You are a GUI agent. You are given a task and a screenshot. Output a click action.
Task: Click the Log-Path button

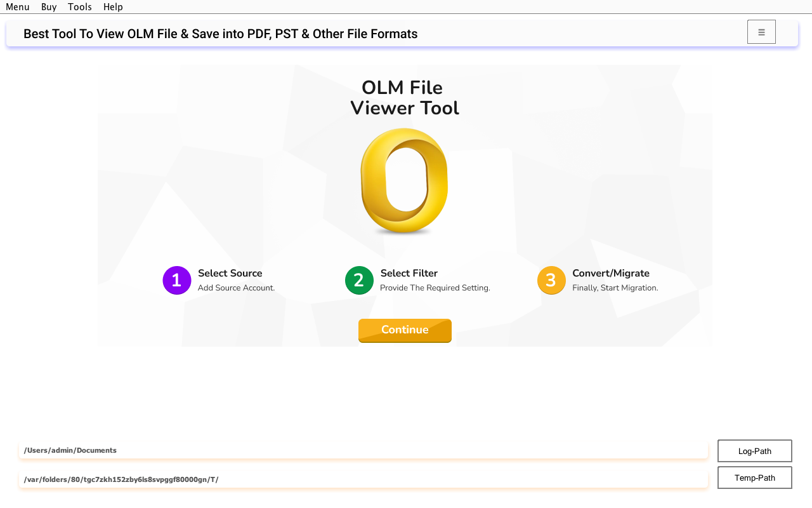click(x=755, y=451)
